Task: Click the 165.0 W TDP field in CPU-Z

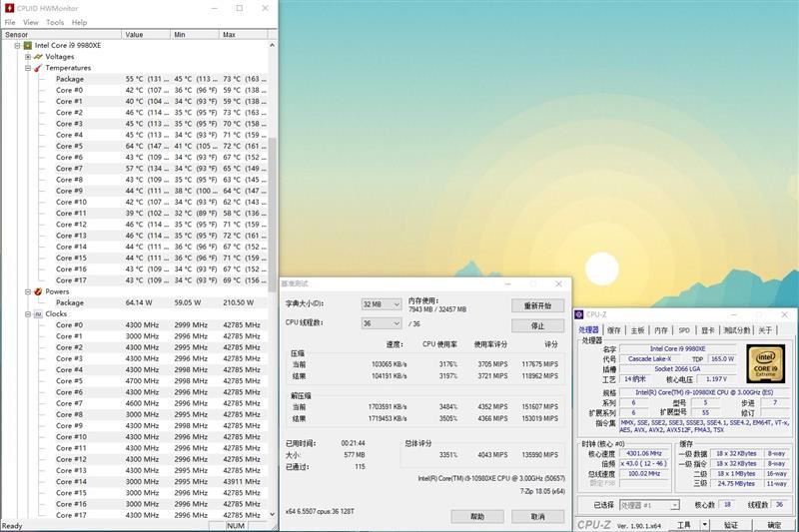Action: coord(722,359)
